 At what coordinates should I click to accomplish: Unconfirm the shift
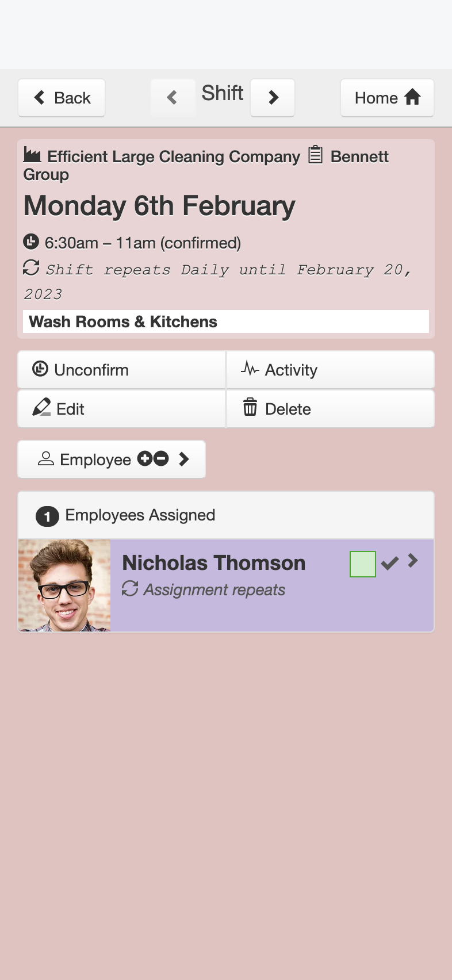point(121,370)
